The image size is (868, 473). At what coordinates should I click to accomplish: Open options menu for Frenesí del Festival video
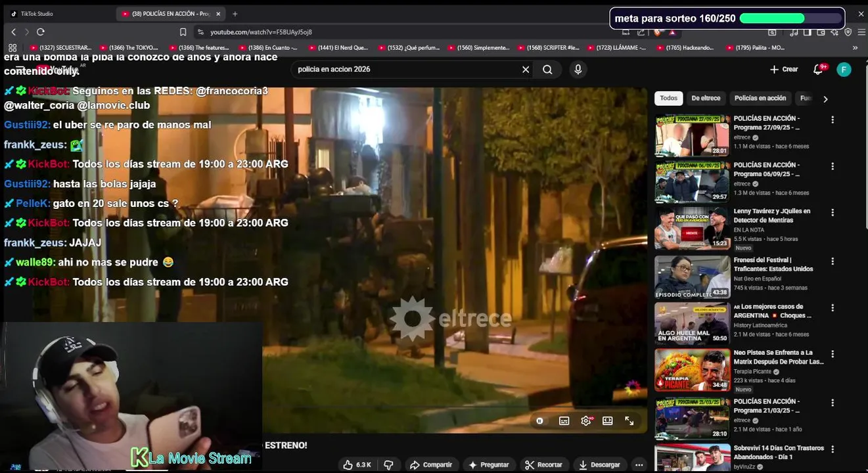tap(833, 261)
